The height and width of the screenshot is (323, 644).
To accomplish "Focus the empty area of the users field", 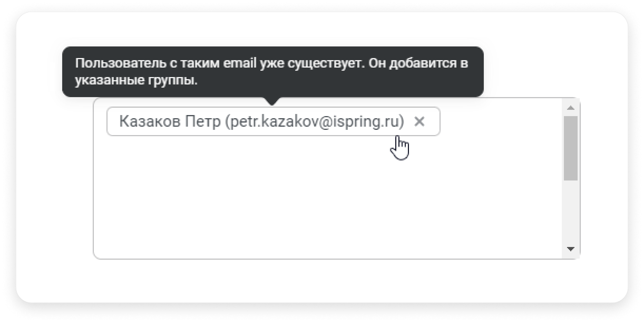I will click(x=327, y=198).
